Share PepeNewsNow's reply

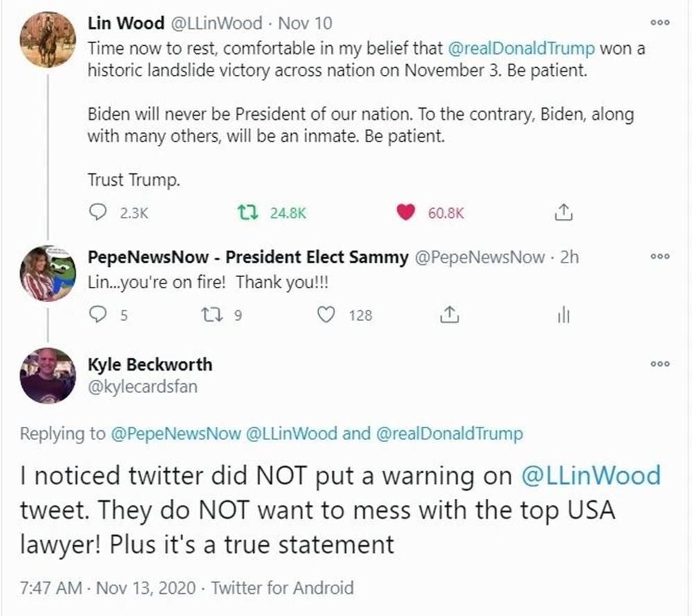(x=449, y=315)
